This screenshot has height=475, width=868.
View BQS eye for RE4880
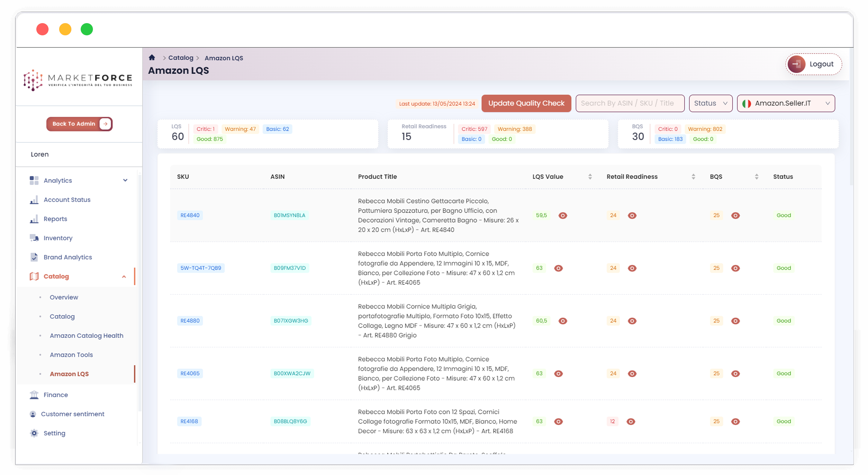pyautogui.click(x=736, y=321)
